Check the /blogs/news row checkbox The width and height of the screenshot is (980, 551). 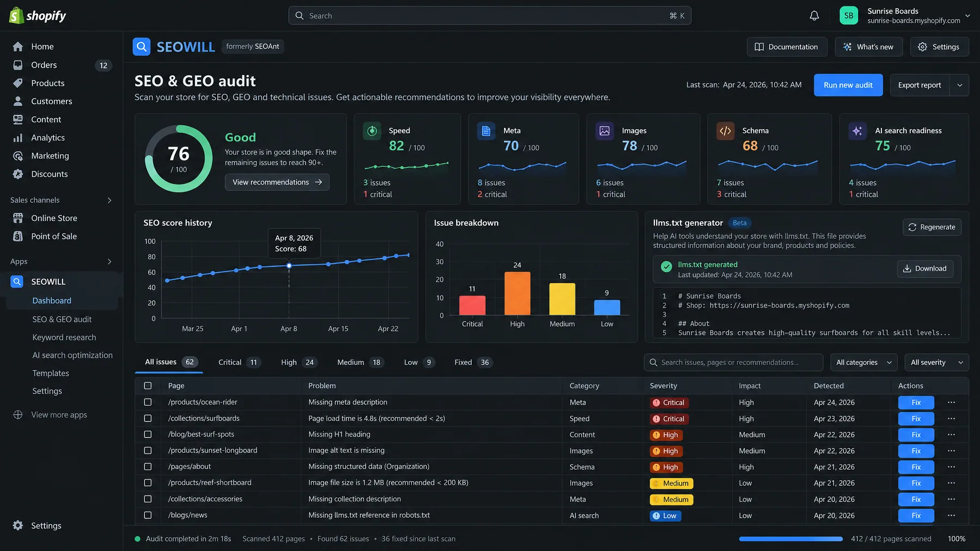[148, 515]
